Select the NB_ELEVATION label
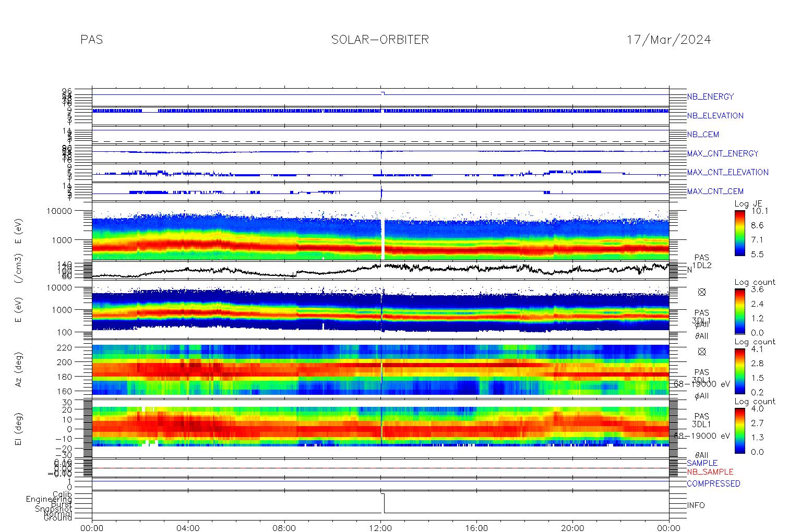The width and height of the screenshot is (789, 532). point(715,116)
